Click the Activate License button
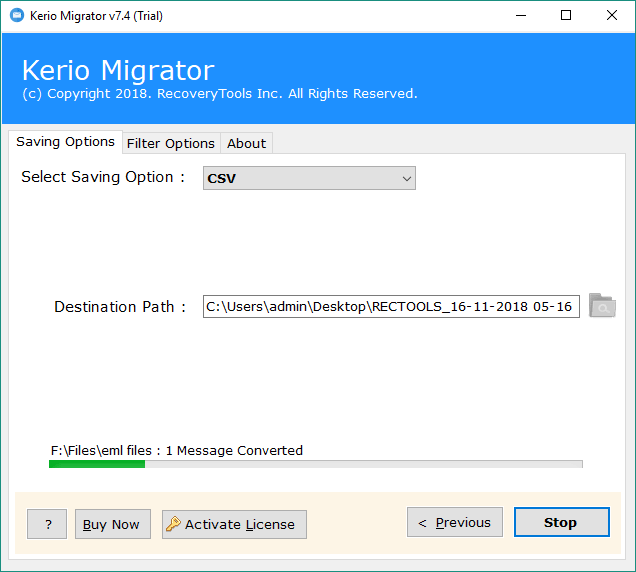This screenshot has width=636, height=572. 234,524
